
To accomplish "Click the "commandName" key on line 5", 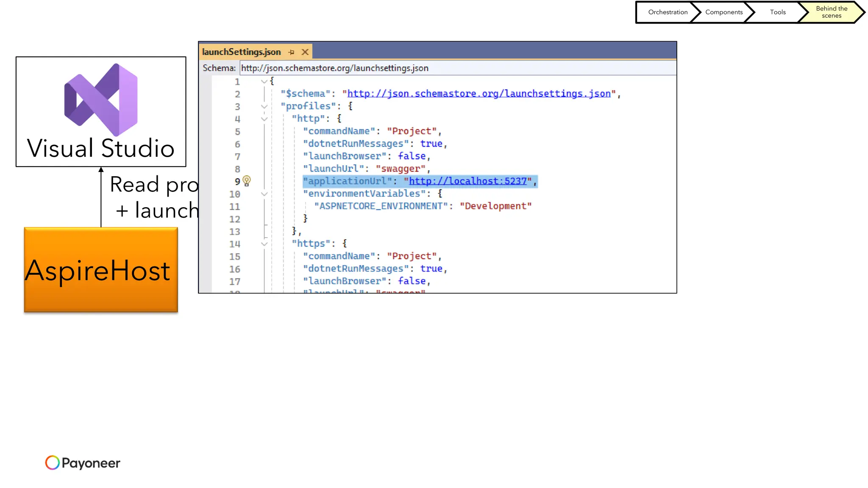I will (339, 131).
